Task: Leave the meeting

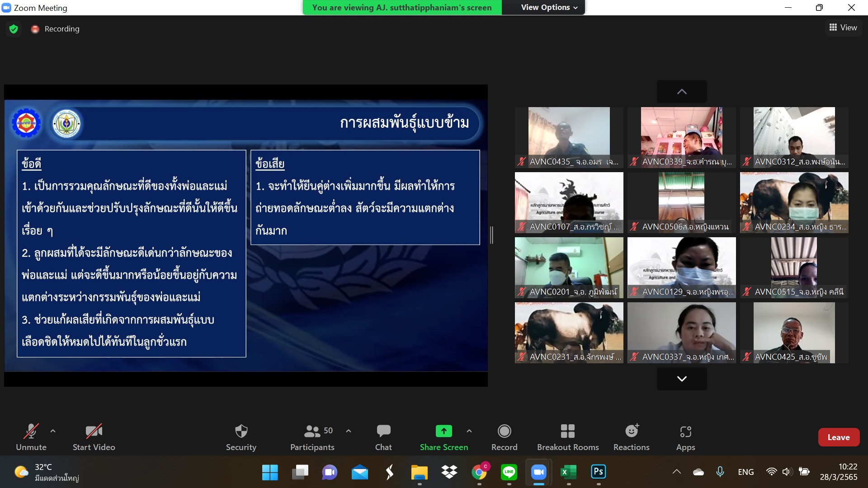Action: (839, 437)
